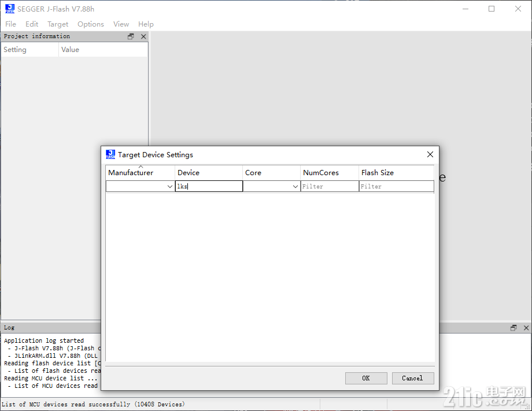Image resolution: width=532 pixels, height=411 pixels.
Task: Close the Project information panel
Action: click(143, 36)
